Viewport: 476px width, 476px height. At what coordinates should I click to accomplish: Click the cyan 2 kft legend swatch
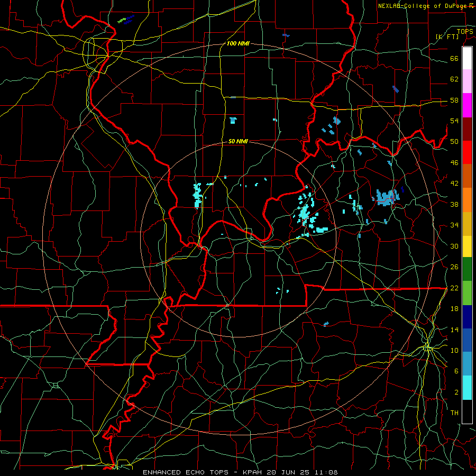tap(467, 388)
